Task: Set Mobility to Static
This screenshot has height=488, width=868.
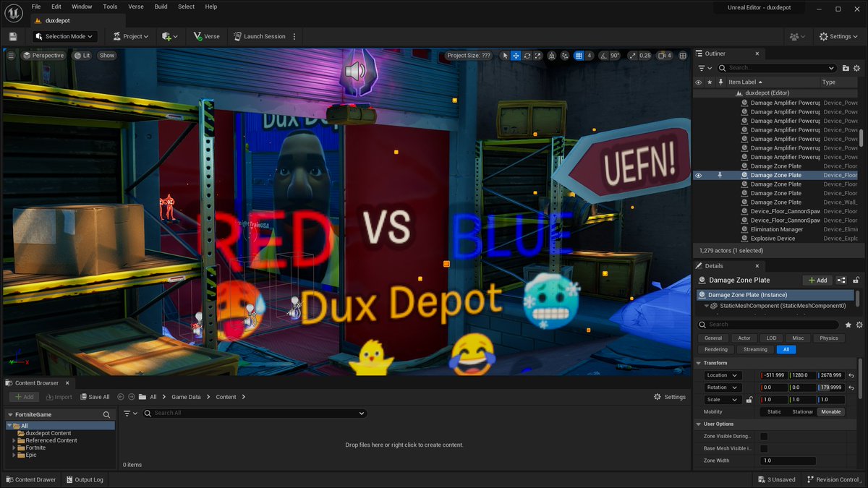Action: (774, 412)
